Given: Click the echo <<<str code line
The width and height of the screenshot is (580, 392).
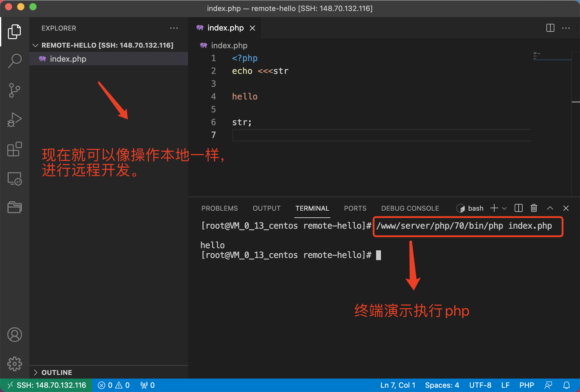Looking at the screenshot, I should click(x=260, y=71).
